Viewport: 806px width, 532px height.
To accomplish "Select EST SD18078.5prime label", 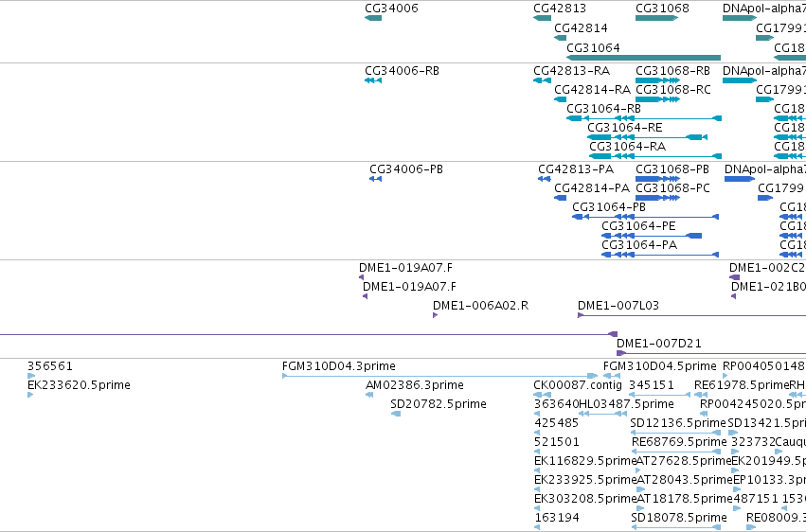I will click(679, 518).
